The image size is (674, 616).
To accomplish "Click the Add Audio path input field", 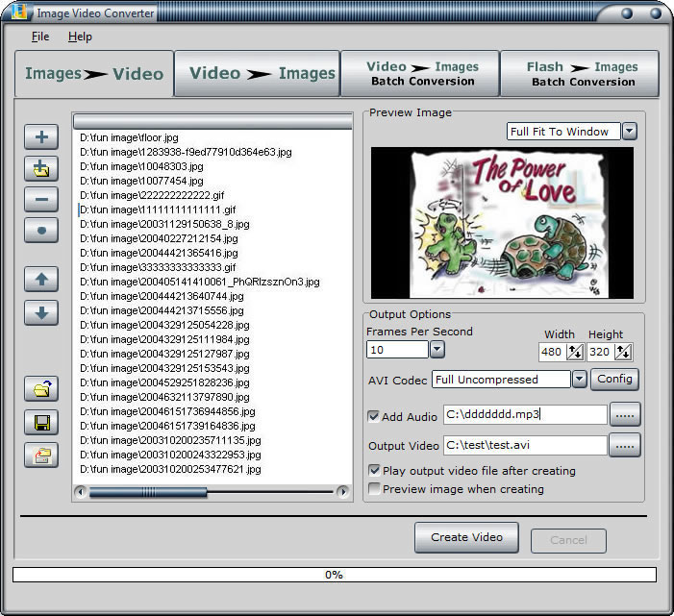I will point(525,414).
